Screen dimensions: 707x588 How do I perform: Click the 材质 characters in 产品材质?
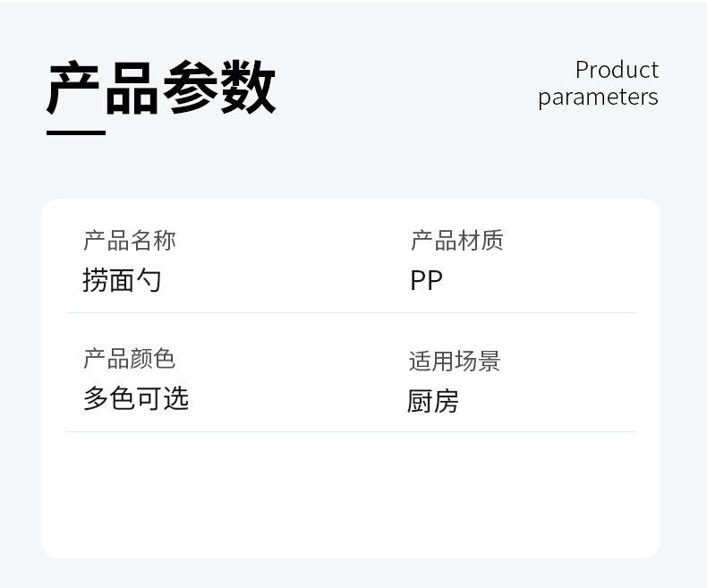click(481, 241)
